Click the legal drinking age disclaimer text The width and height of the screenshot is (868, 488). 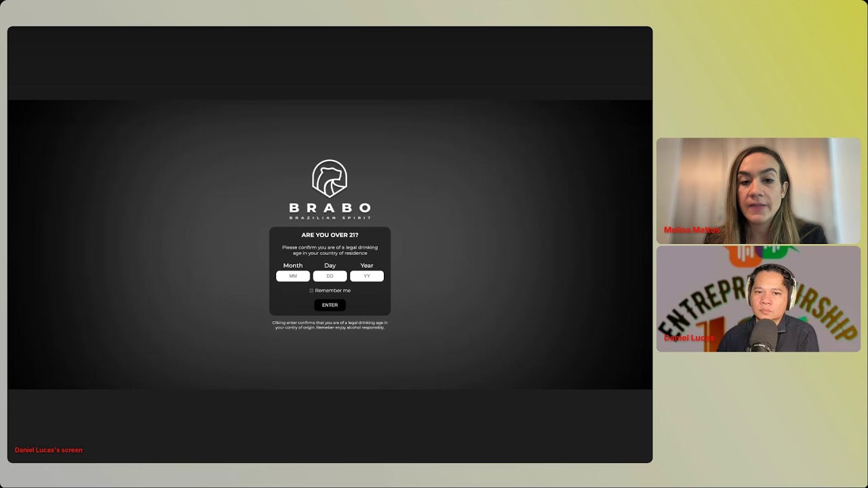[330, 325]
